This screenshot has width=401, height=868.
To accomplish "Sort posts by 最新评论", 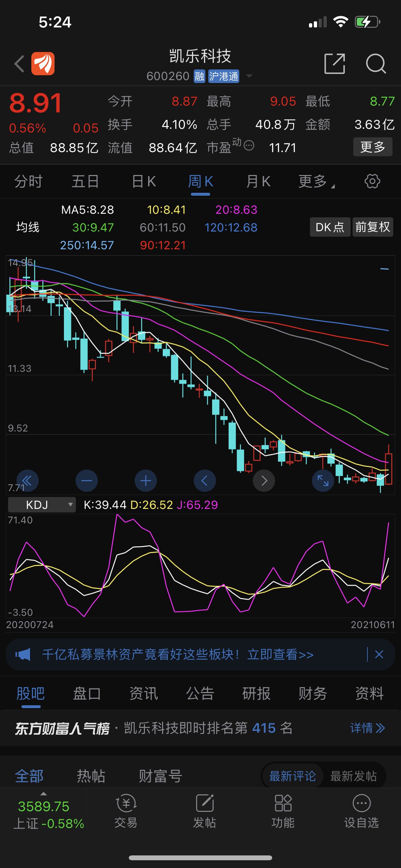I will 293,776.
